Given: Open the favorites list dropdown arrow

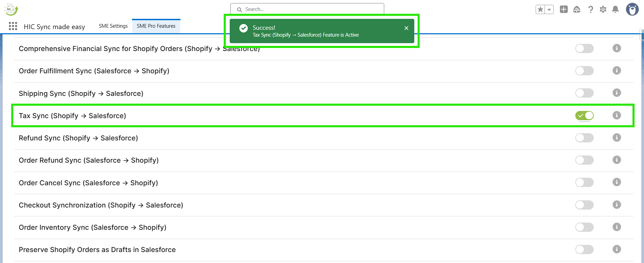Looking at the screenshot, I should 549,10.
